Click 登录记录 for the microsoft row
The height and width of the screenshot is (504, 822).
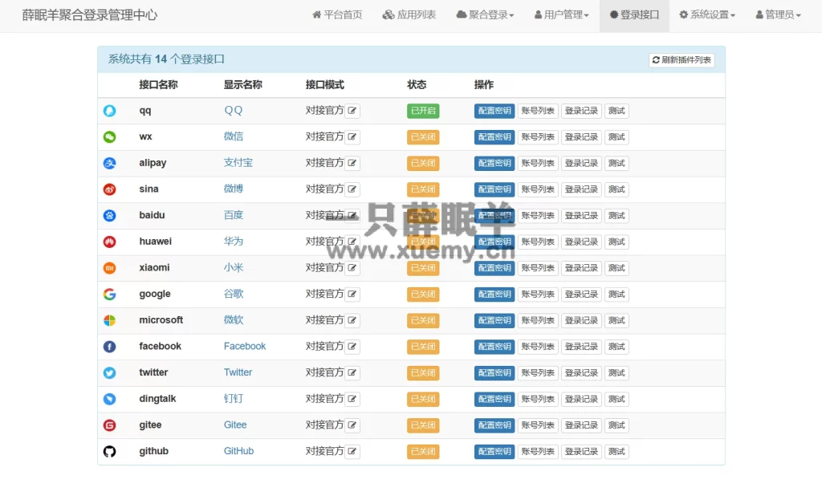click(x=581, y=320)
